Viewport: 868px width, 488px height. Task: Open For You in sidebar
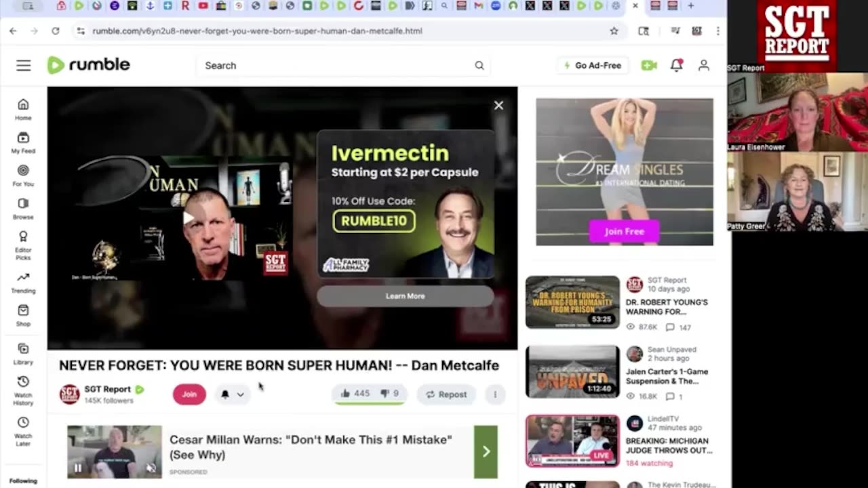click(x=23, y=176)
